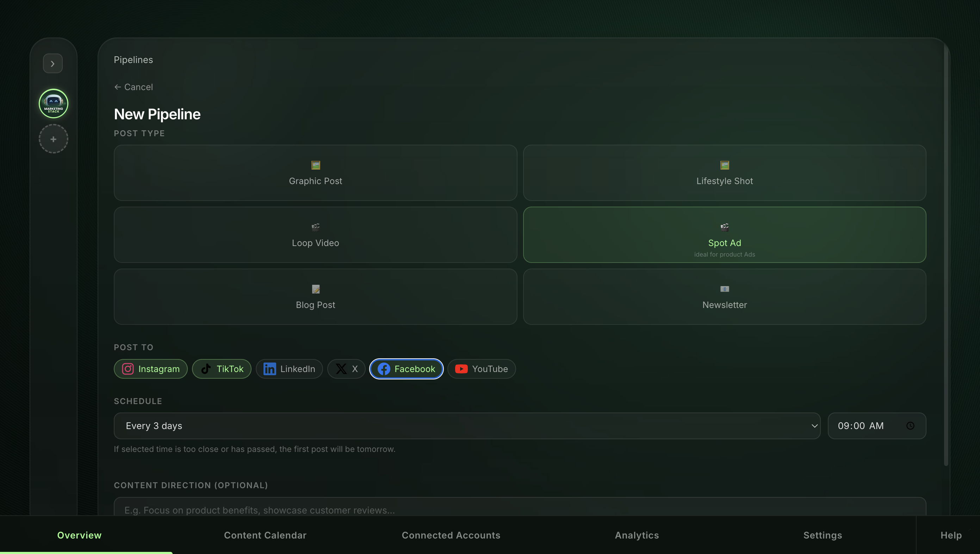980x554 pixels.
Task: Select the Newsletter post type card
Action: [724, 297]
